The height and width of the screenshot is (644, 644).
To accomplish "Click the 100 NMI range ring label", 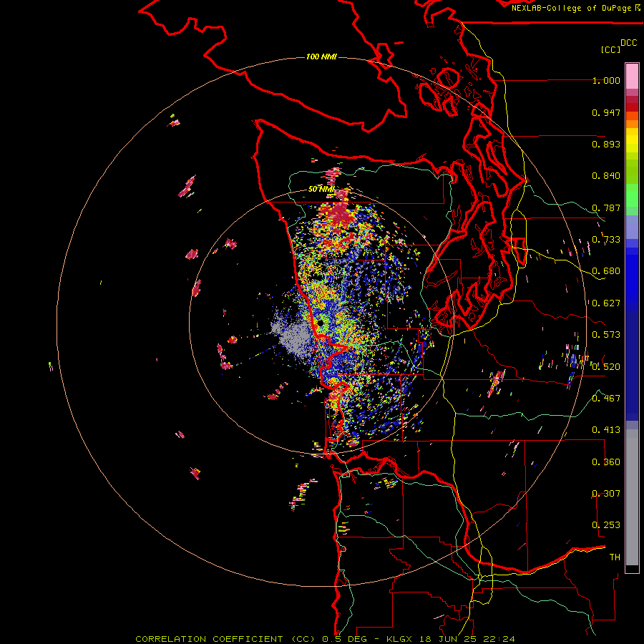I will click(321, 57).
